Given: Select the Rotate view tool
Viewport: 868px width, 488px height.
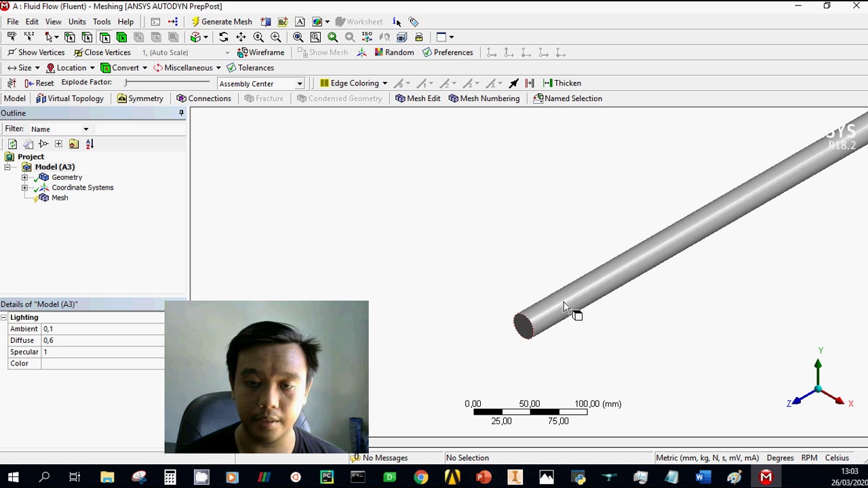Looking at the screenshot, I should [x=223, y=37].
